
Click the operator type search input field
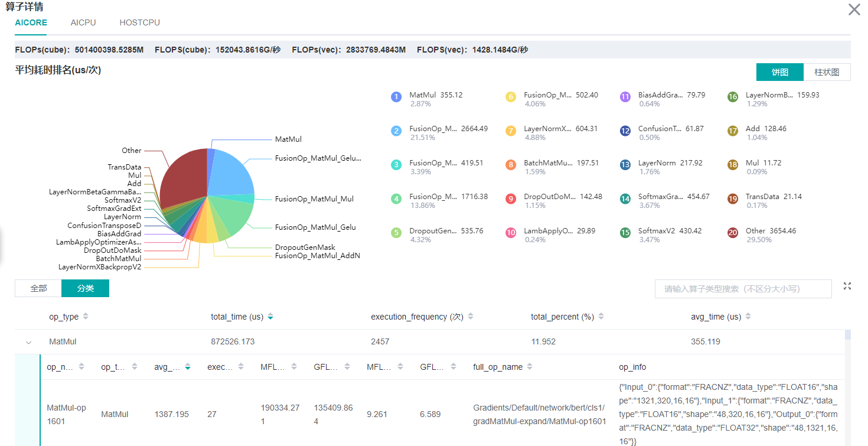coord(743,289)
